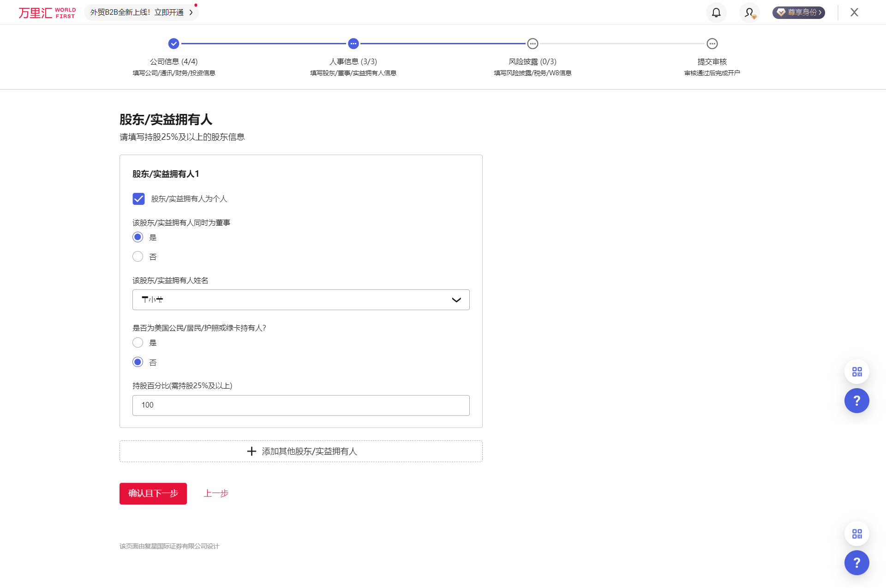Open the shareholder name dropdown
This screenshot has height=588, width=886.
[x=301, y=300]
